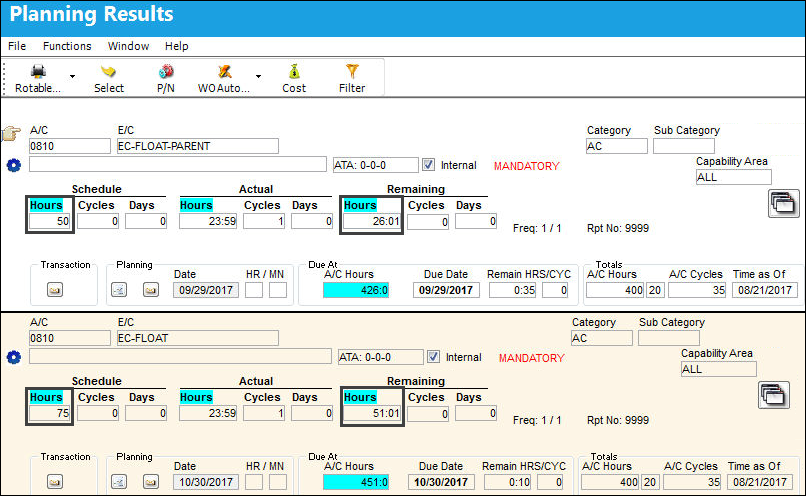806x496 pixels.
Task: Click Time as Of 08/21/2017 in top record
Action: pos(765,290)
